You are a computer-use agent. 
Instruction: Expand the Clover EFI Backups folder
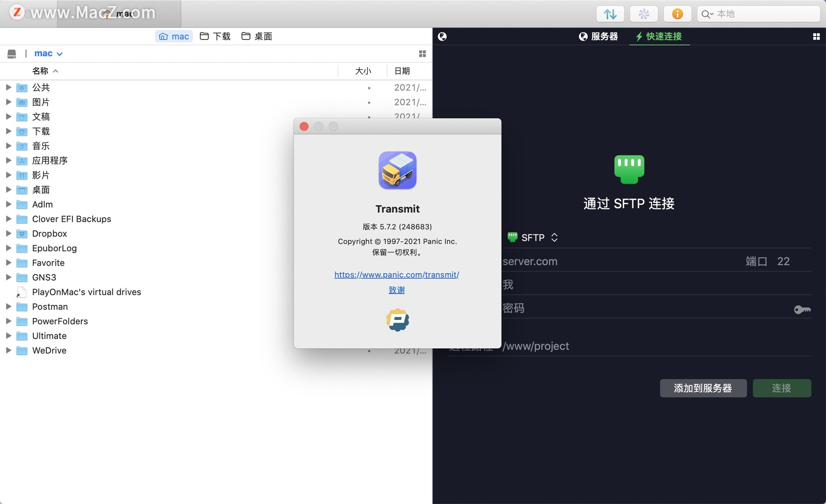point(8,219)
